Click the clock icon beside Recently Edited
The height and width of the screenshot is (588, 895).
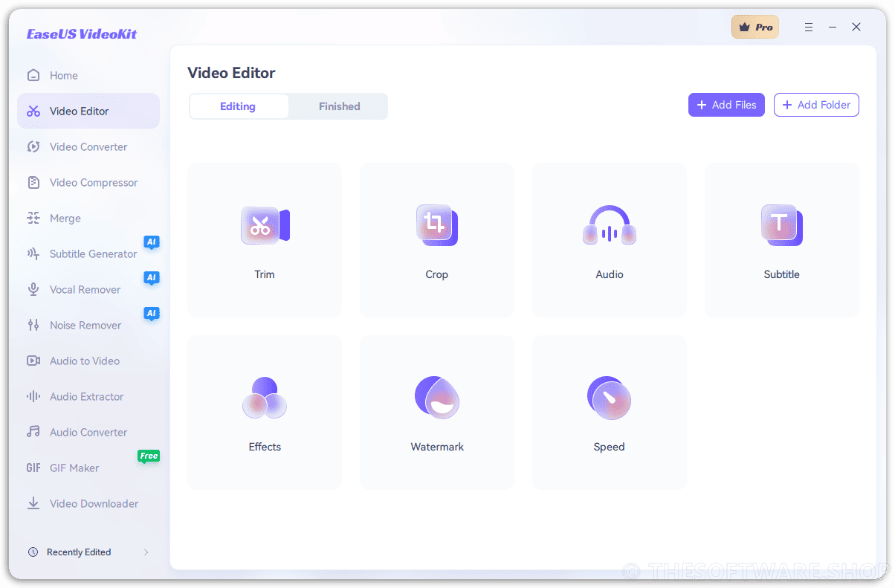[x=33, y=552]
